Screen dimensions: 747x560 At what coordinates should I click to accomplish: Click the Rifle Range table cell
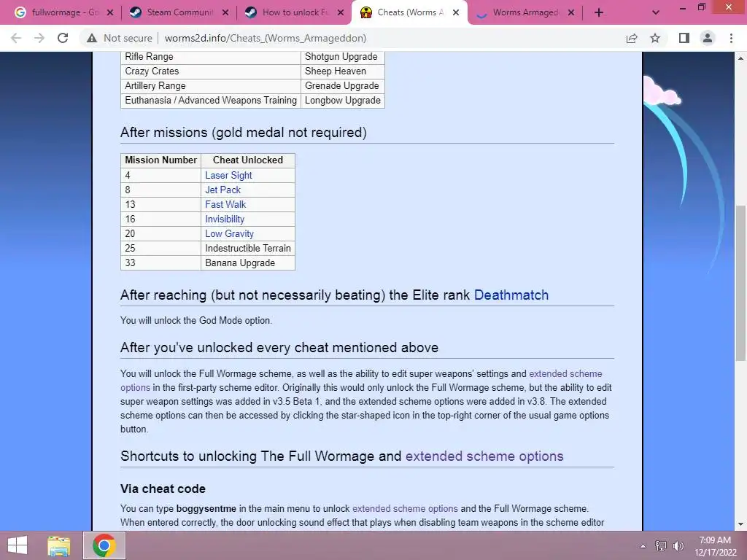[211, 57]
